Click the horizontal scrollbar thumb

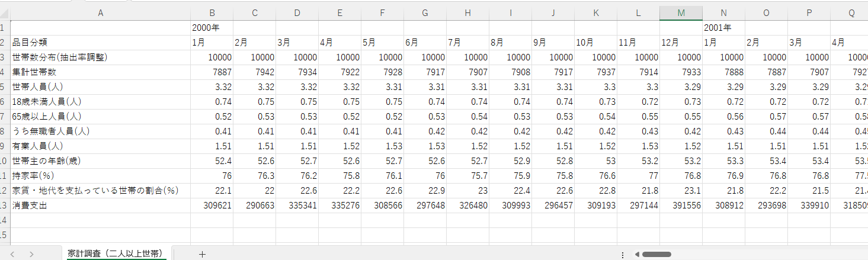coord(656,254)
